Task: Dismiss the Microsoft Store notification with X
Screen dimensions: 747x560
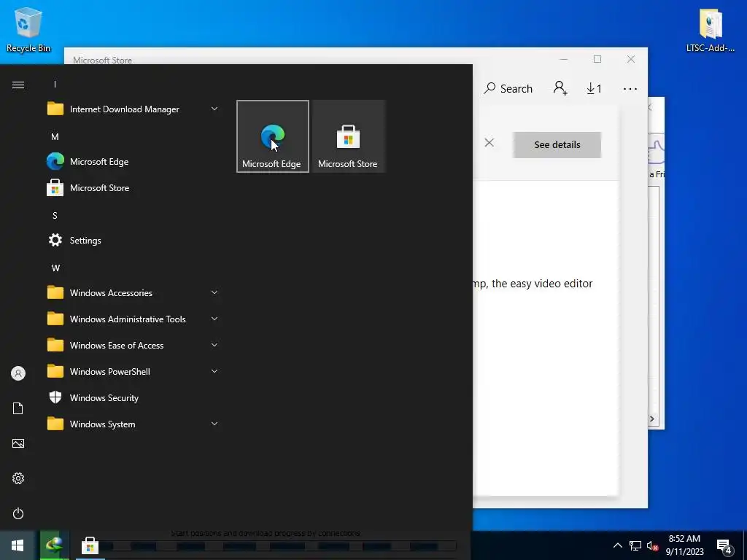Action: pos(489,143)
